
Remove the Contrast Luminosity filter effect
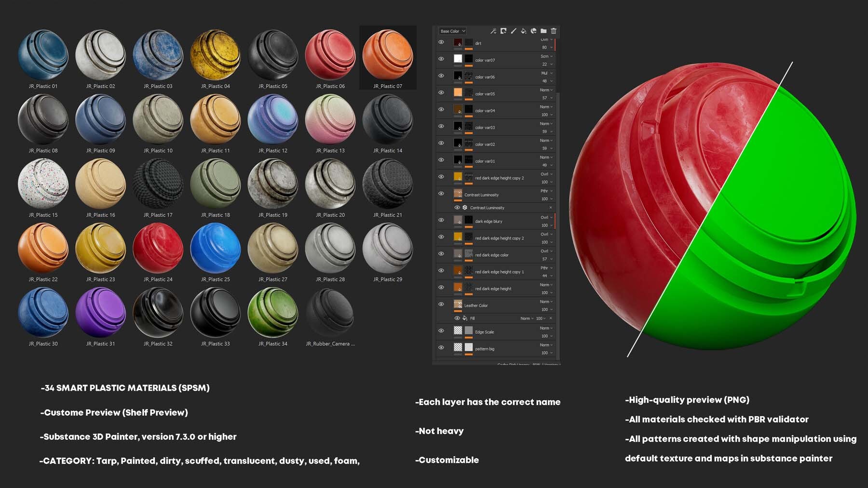pyautogui.click(x=551, y=208)
